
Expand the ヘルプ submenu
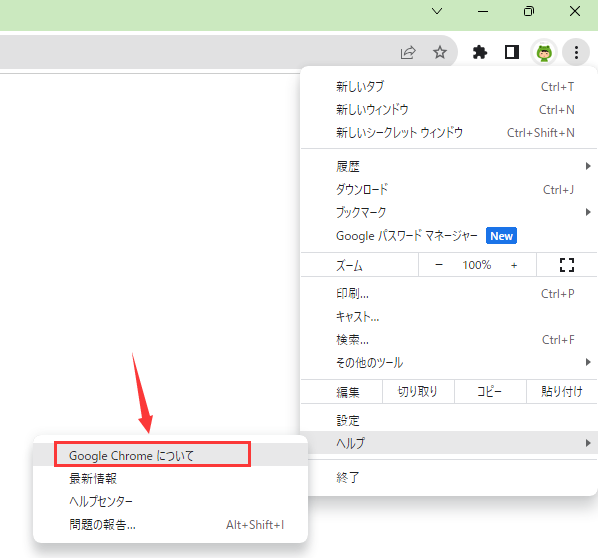pyautogui.click(x=449, y=443)
